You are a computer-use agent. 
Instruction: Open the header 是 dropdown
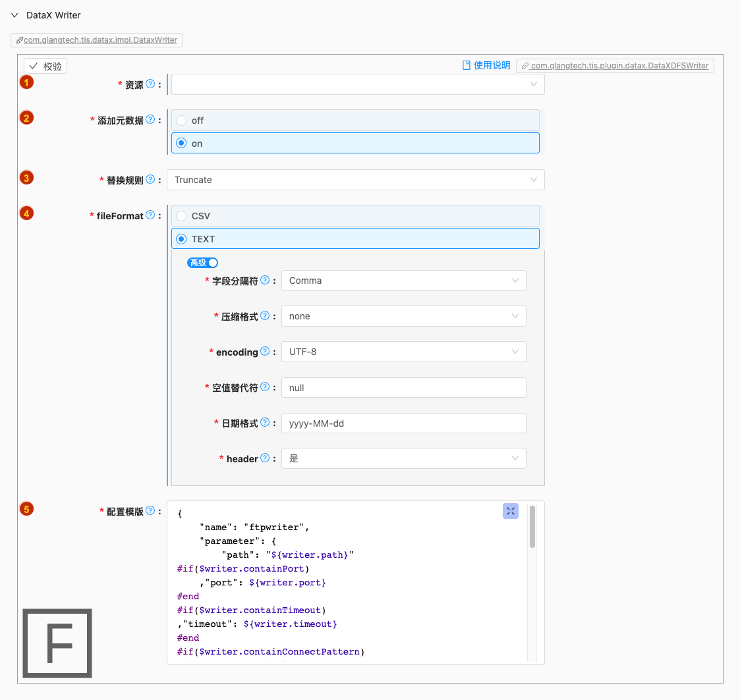tap(404, 458)
